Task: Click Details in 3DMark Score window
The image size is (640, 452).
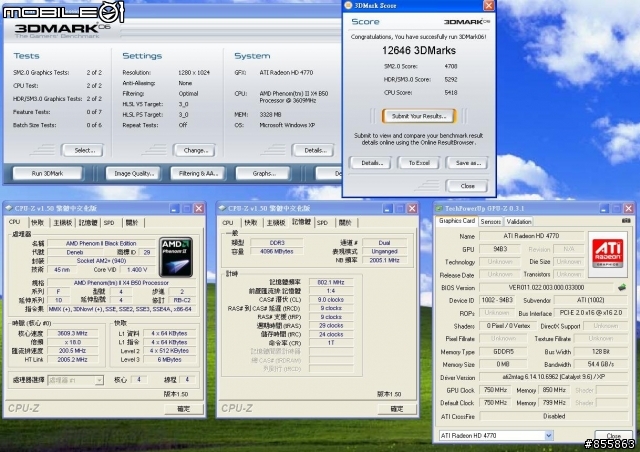Action: click(x=372, y=163)
